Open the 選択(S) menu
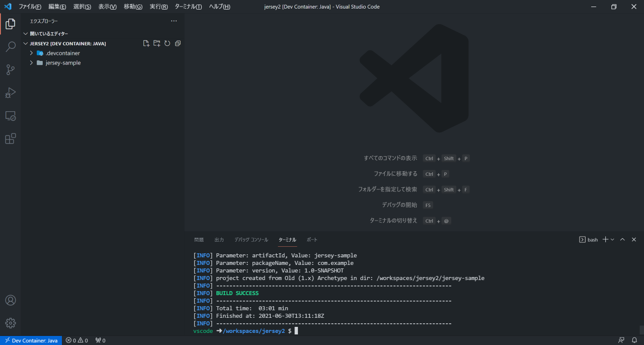Image resolution: width=644 pixels, height=345 pixels. [82, 7]
